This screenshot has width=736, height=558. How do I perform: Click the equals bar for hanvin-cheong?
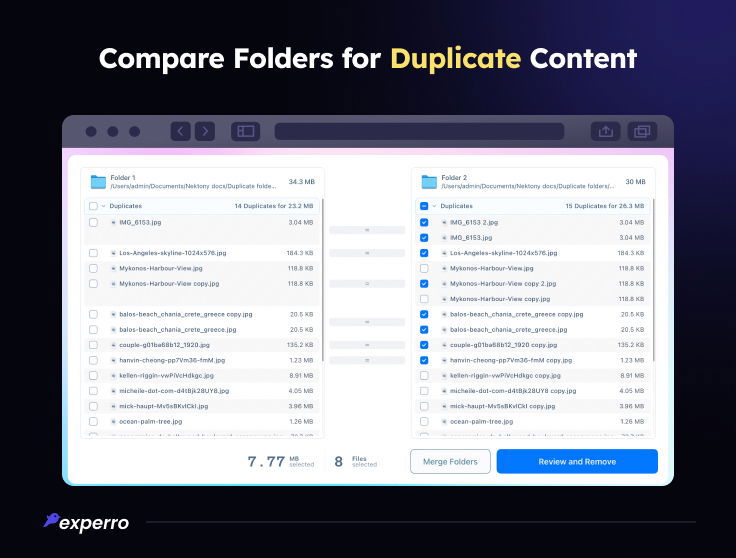(x=367, y=360)
